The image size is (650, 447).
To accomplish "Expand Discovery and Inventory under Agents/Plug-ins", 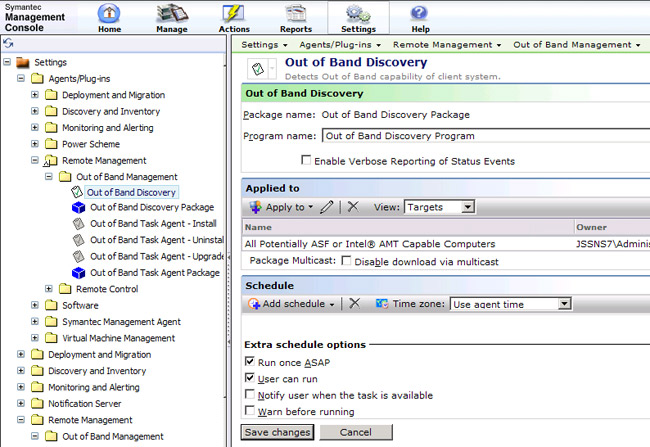I will pos(35,111).
